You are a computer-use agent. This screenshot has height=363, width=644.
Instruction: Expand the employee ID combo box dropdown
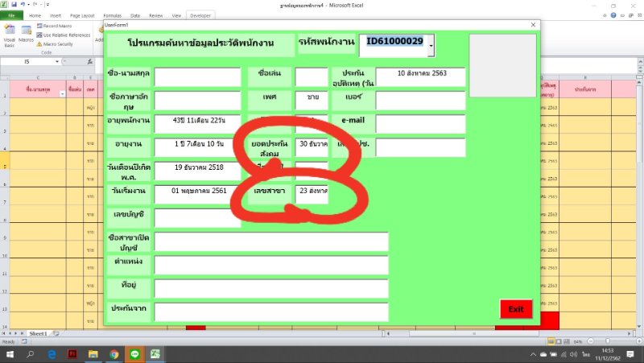coord(431,47)
